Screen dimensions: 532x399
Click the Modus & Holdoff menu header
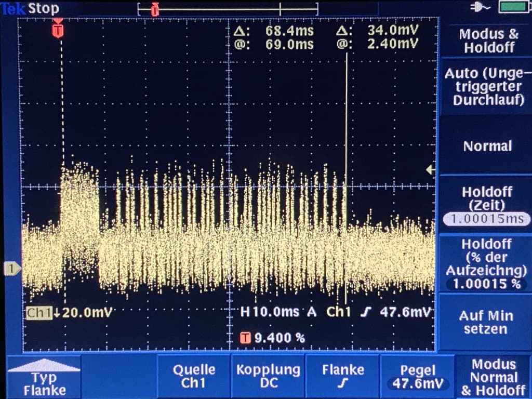coord(488,41)
